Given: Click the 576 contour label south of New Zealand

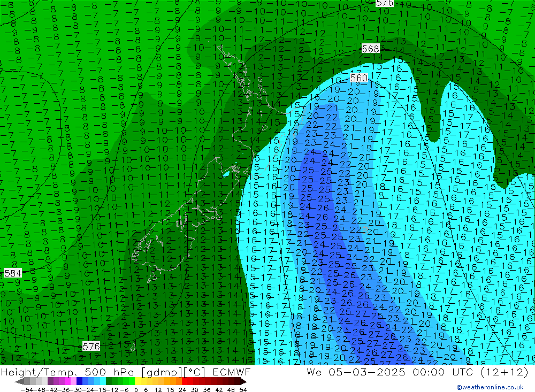Looking at the screenshot, I should 91,347.
